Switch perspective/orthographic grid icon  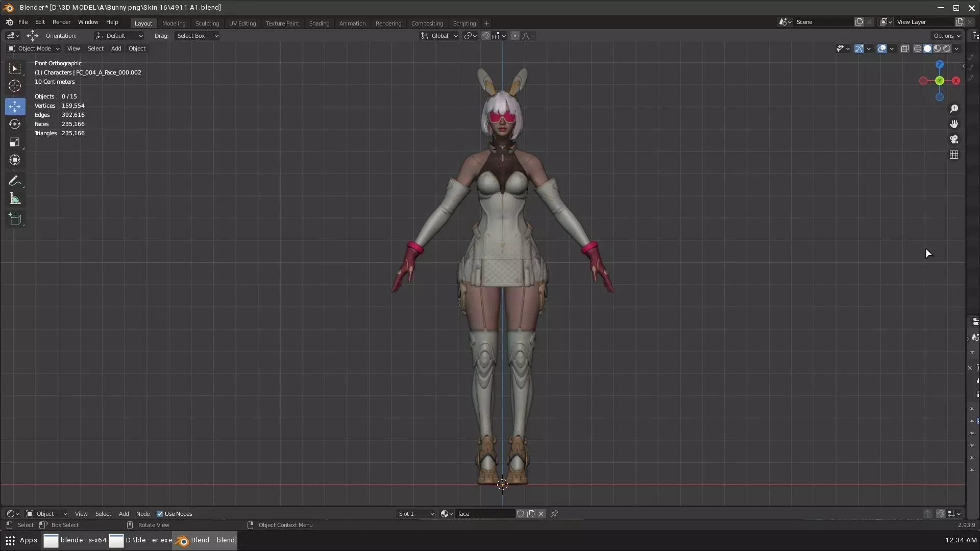(953, 155)
